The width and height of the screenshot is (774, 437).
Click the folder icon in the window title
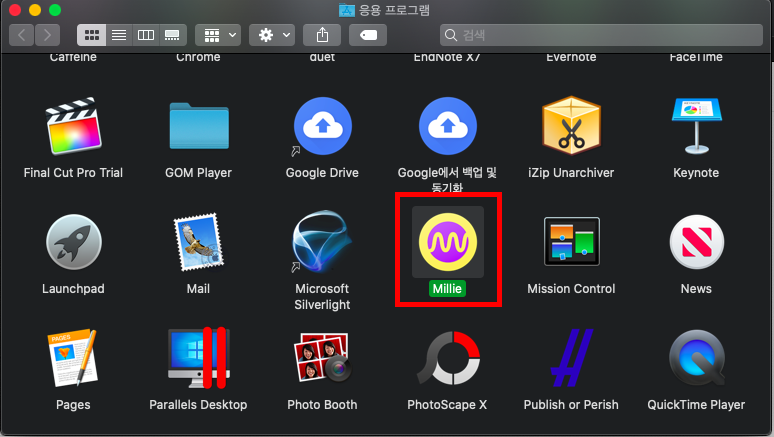point(347,10)
